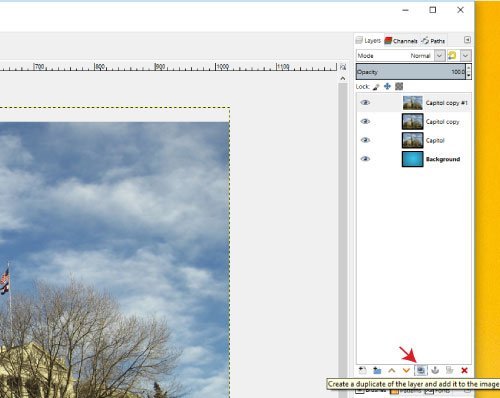Select the Capitol copy #1 layer thumbnail

click(413, 103)
